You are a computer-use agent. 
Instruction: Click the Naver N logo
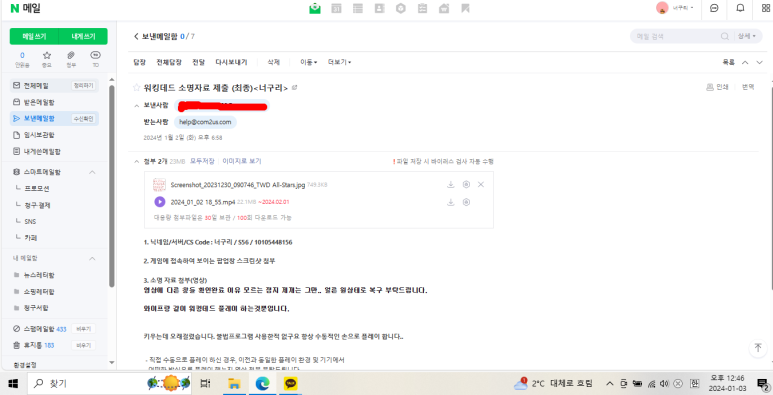point(14,8)
